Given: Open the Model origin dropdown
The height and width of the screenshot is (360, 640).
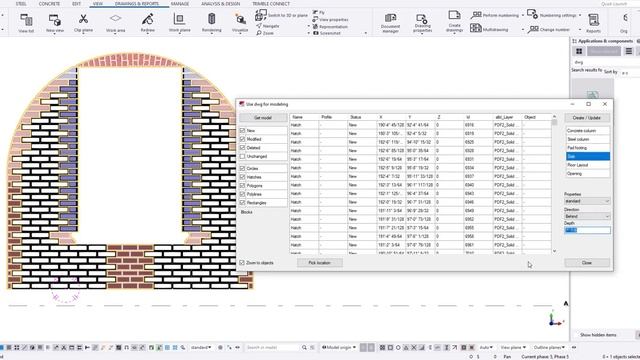Looking at the screenshot, I should tap(339, 347).
